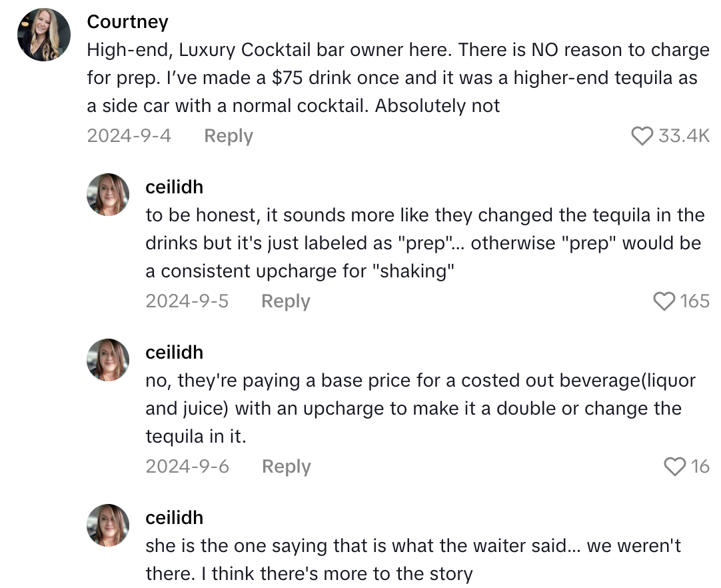The width and height of the screenshot is (721, 588).
Task: Tap the 2024-9-5 date label
Action: click(187, 301)
